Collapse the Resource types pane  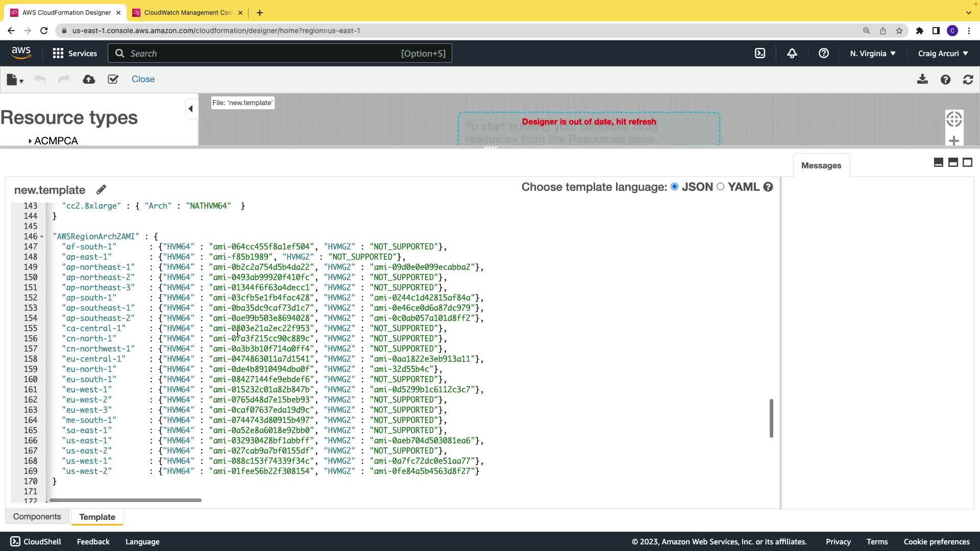[190, 109]
